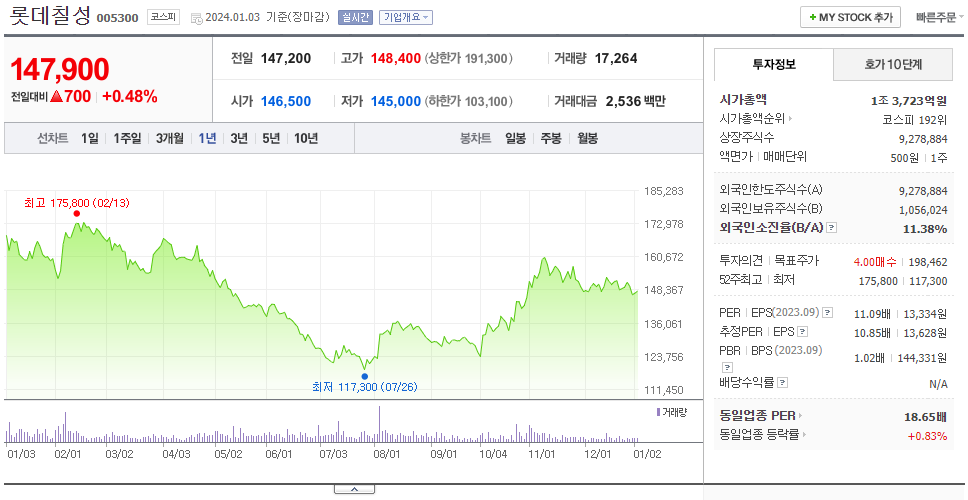The height and width of the screenshot is (500, 968).
Task: Click red 최고 175,800 marker on chart
Action: coord(77,214)
